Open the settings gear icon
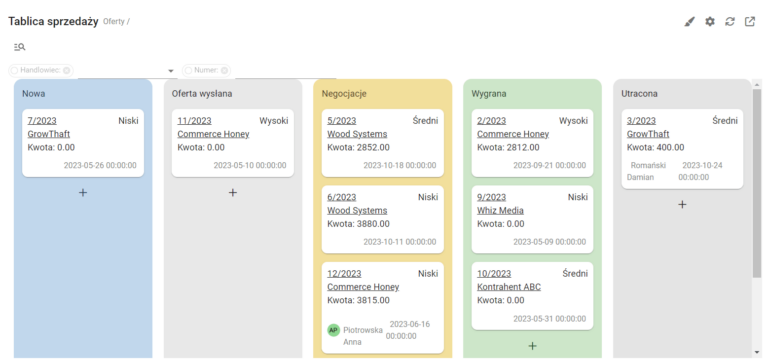This screenshot has width=768, height=360. [710, 22]
